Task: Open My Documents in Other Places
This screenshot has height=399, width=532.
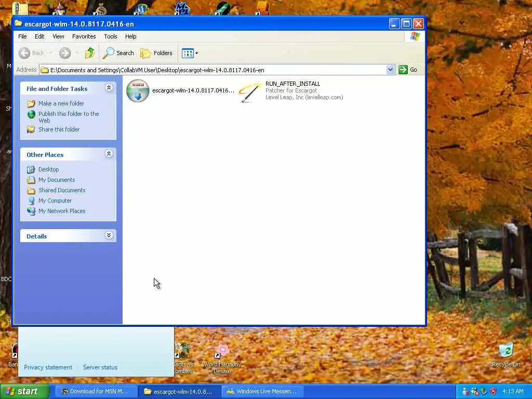Action: pyautogui.click(x=57, y=180)
